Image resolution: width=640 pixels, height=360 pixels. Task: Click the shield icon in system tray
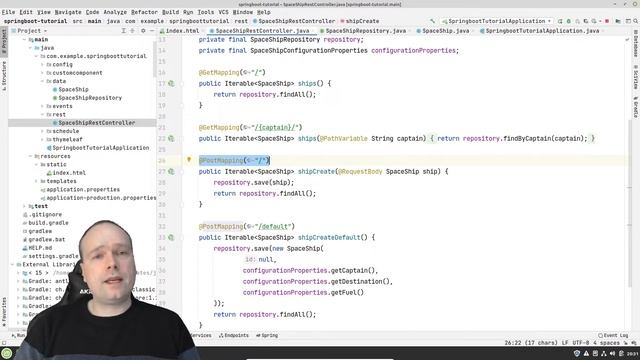coord(577,353)
